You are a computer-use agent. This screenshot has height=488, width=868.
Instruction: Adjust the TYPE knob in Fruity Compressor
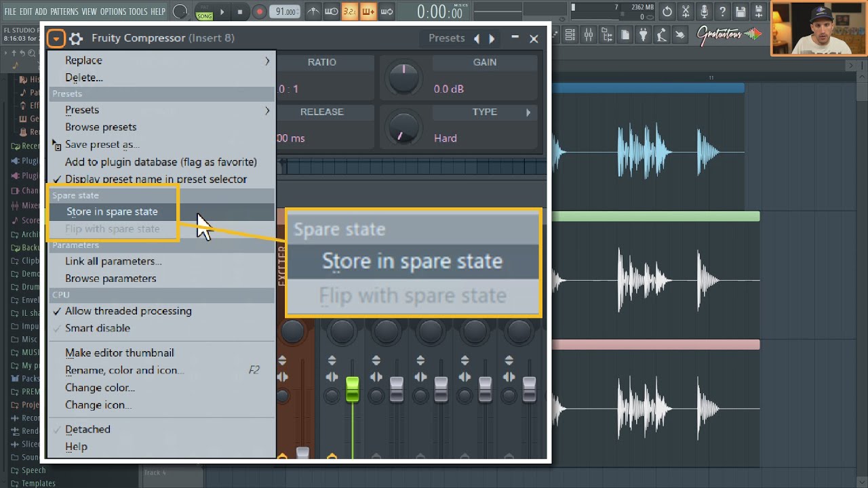[x=403, y=127]
